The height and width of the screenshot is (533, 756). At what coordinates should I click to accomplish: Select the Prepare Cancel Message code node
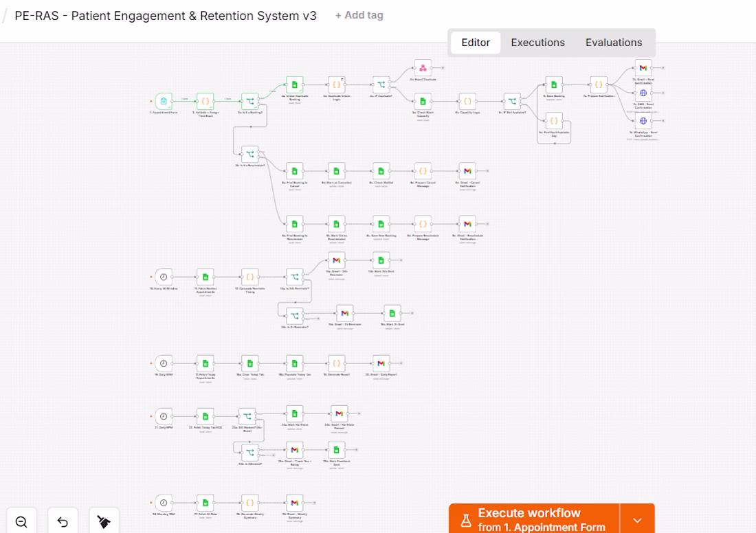click(x=423, y=171)
